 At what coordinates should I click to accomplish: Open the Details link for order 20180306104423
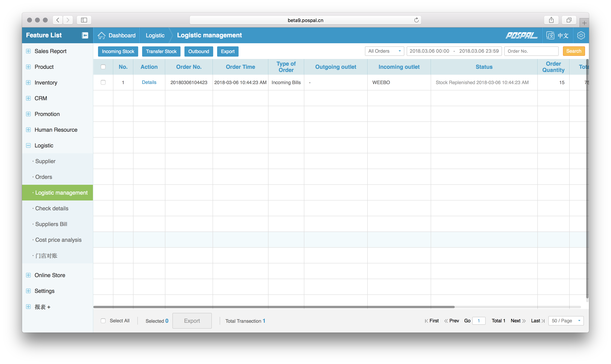149,82
